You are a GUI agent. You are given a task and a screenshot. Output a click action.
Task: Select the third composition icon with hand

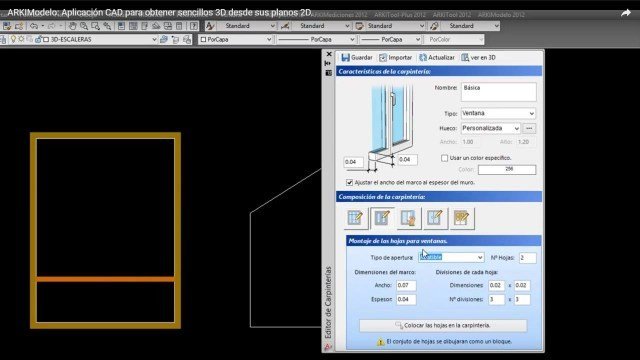(408, 218)
